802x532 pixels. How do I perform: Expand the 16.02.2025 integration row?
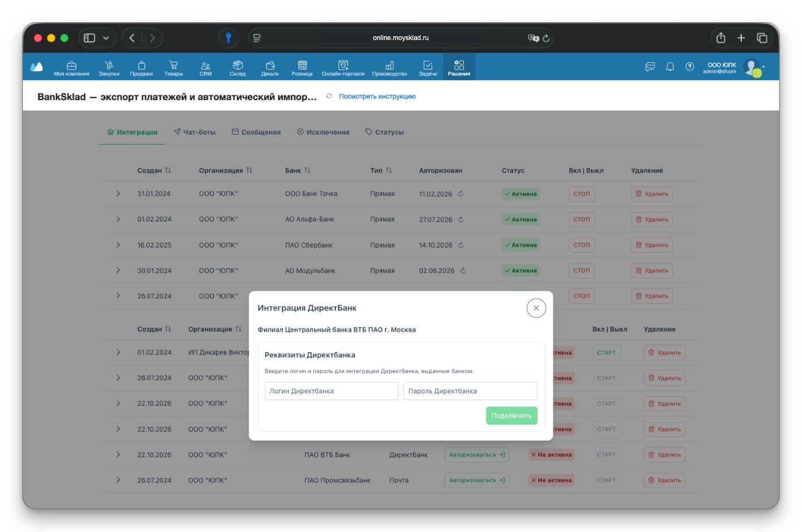[x=118, y=245]
